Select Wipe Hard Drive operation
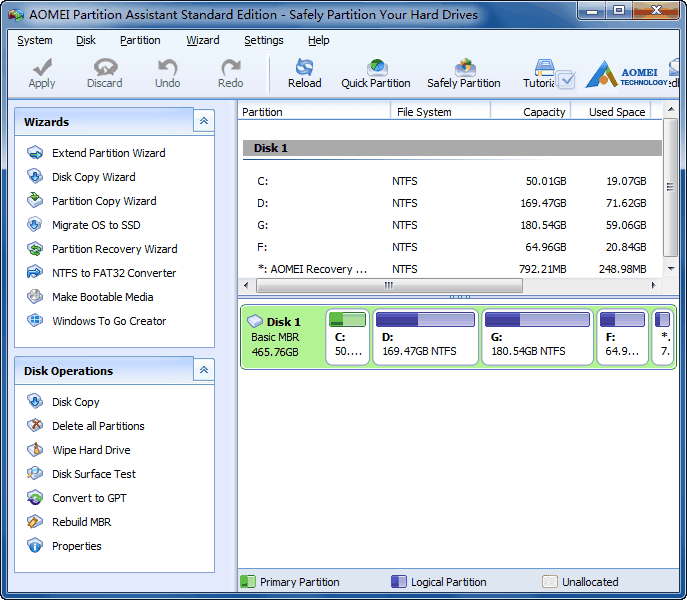687x600 pixels. (91, 450)
